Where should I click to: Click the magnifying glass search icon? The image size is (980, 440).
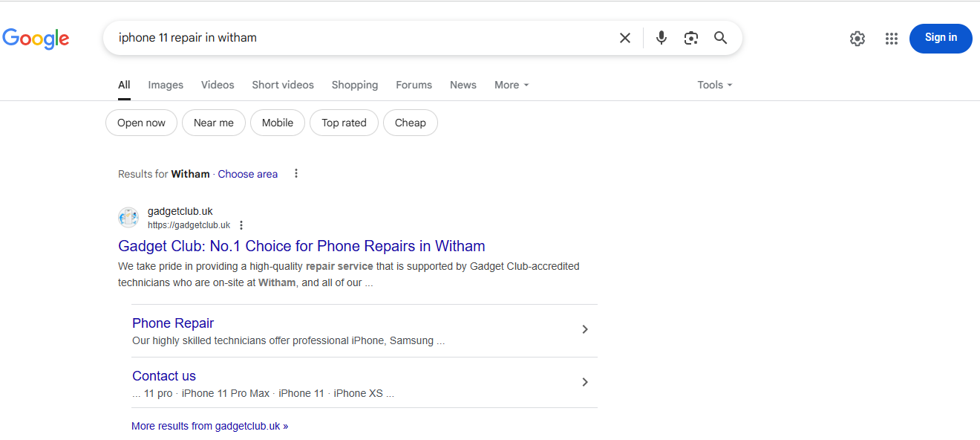point(721,38)
